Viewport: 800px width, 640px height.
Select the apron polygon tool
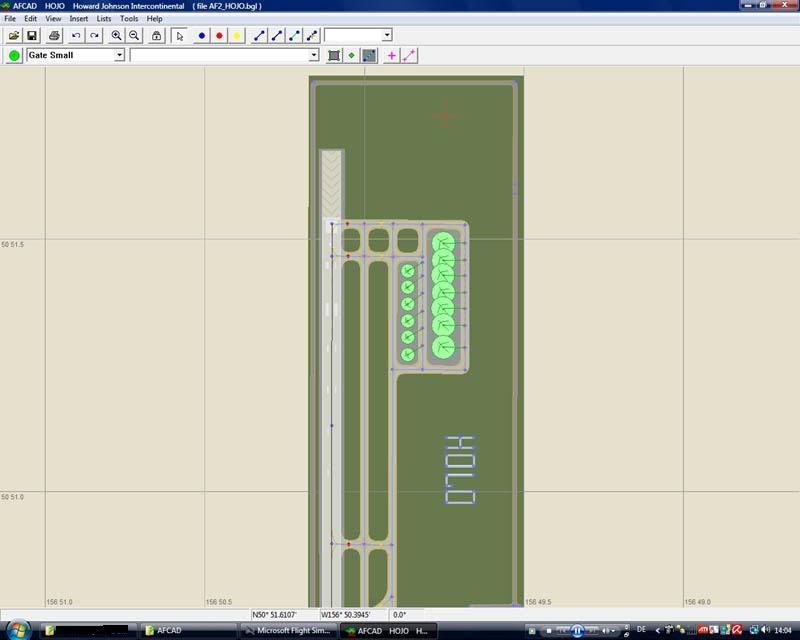tap(334, 55)
